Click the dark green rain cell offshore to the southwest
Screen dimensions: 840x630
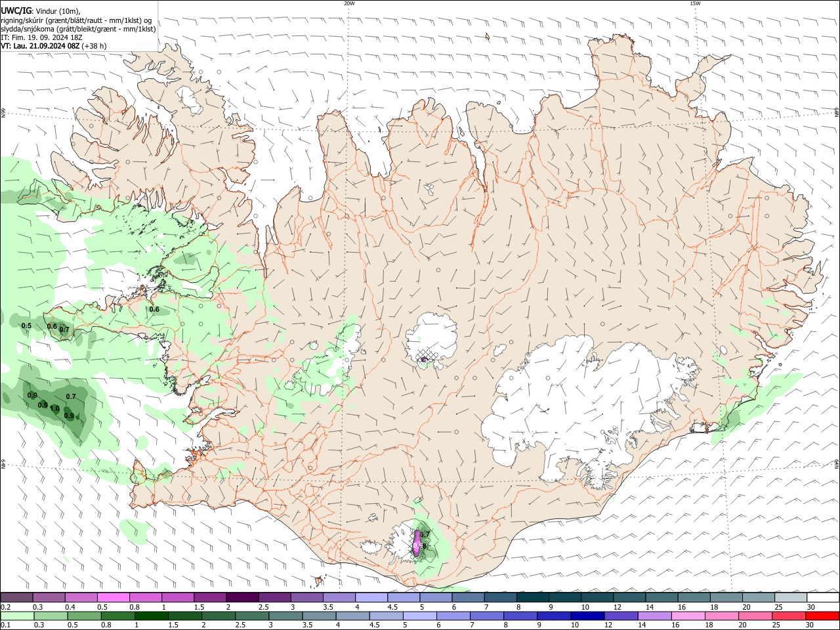56,406
